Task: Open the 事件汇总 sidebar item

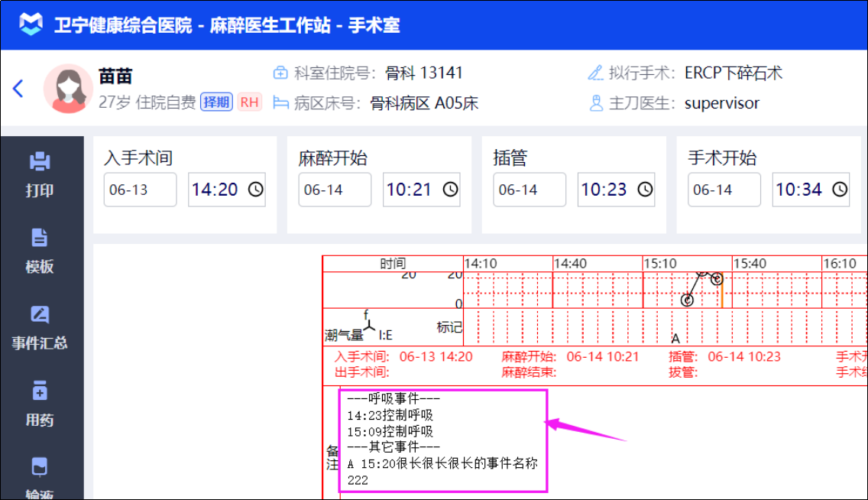Action: (39, 327)
